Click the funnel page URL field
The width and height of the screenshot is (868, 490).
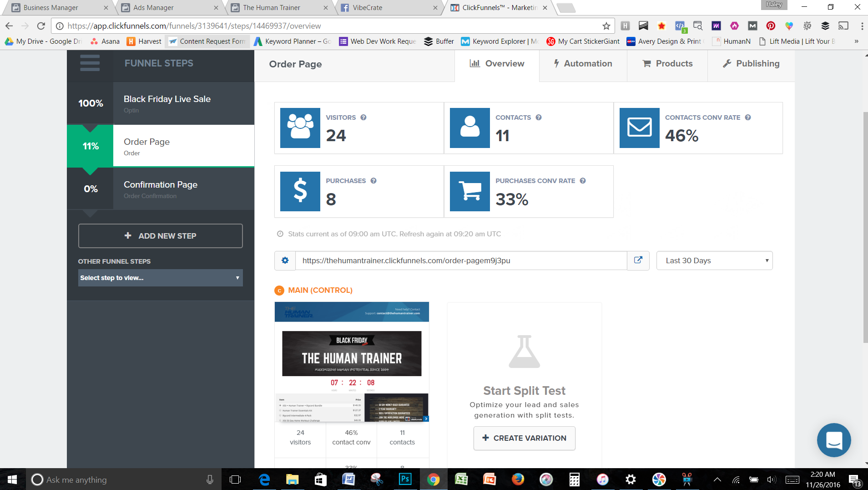click(x=461, y=260)
